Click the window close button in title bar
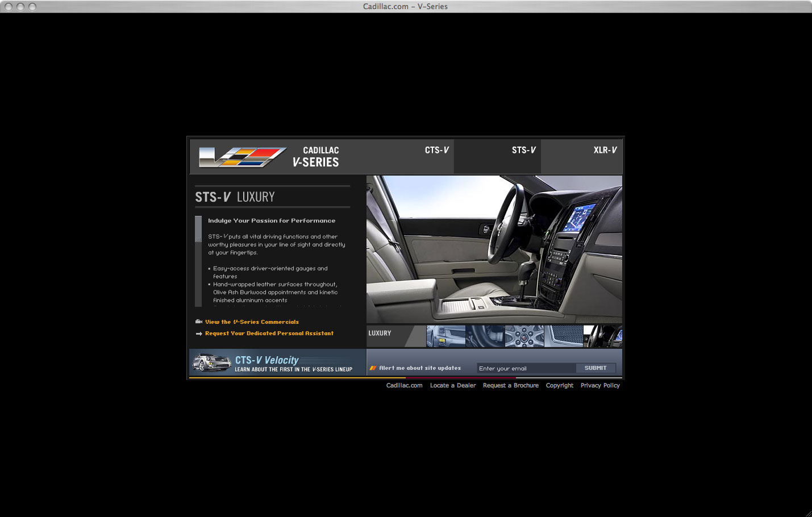This screenshot has height=517, width=812. click(9, 7)
